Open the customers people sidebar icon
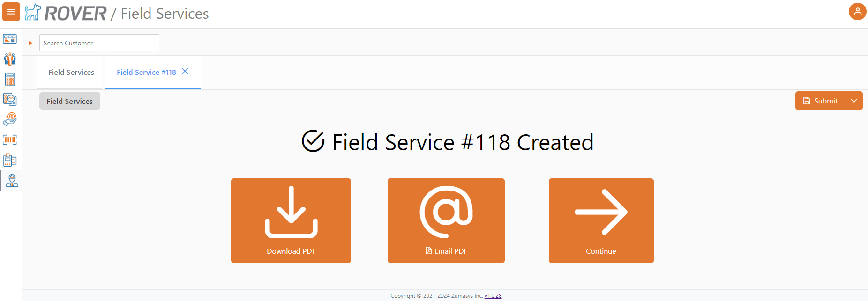868x301 pixels. [x=10, y=59]
